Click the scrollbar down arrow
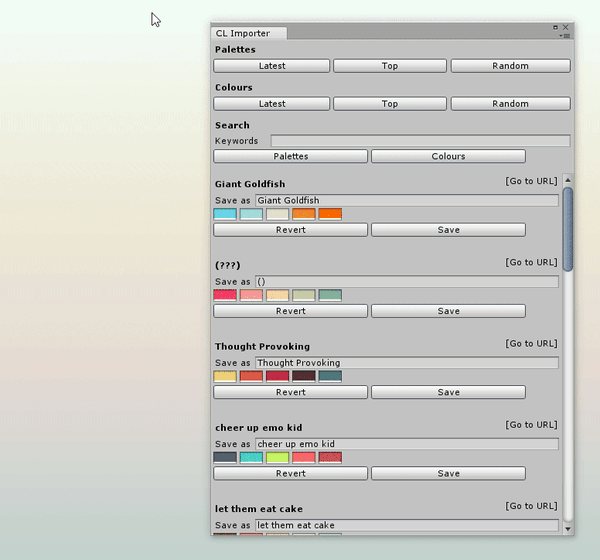The height and width of the screenshot is (560, 600). click(x=568, y=528)
